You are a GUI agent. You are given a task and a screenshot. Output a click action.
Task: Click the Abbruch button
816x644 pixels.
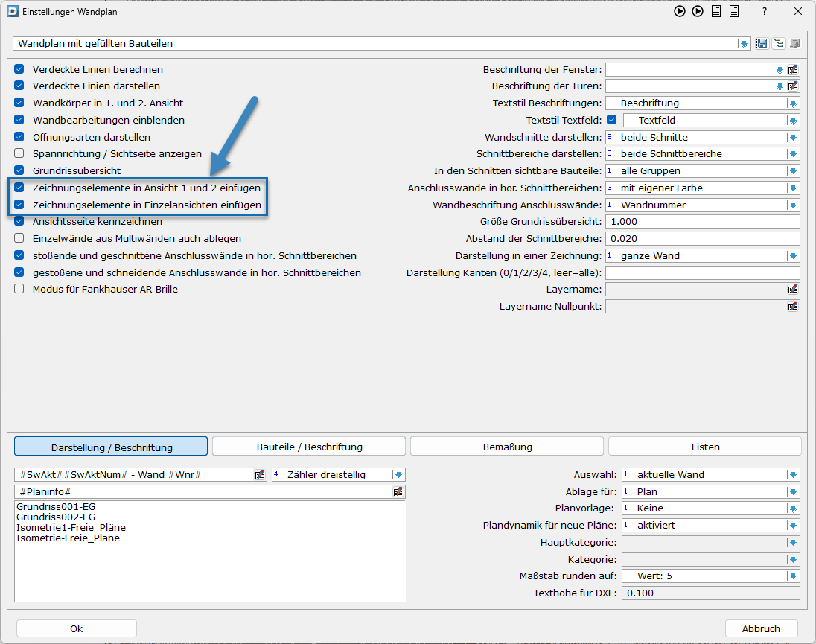pyautogui.click(x=761, y=628)
